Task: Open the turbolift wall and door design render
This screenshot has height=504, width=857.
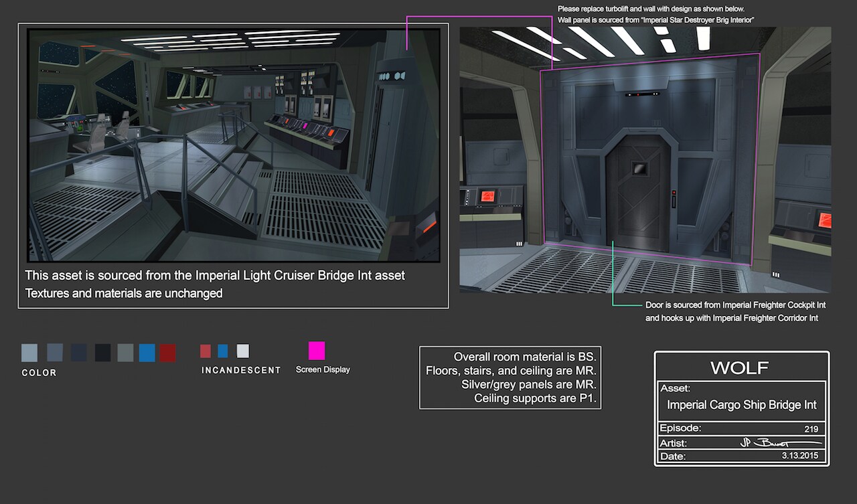Action: (x=645, y=159)
